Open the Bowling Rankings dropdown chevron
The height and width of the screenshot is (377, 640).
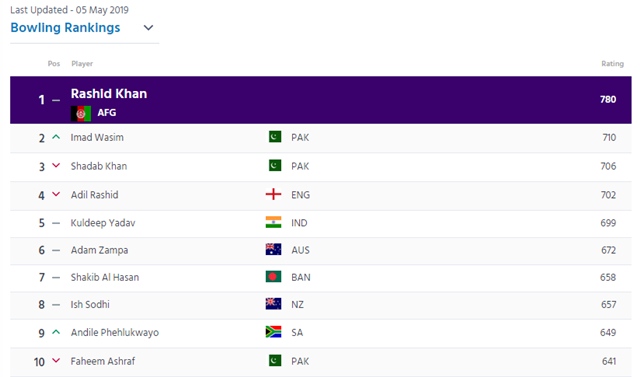(148, 28)
